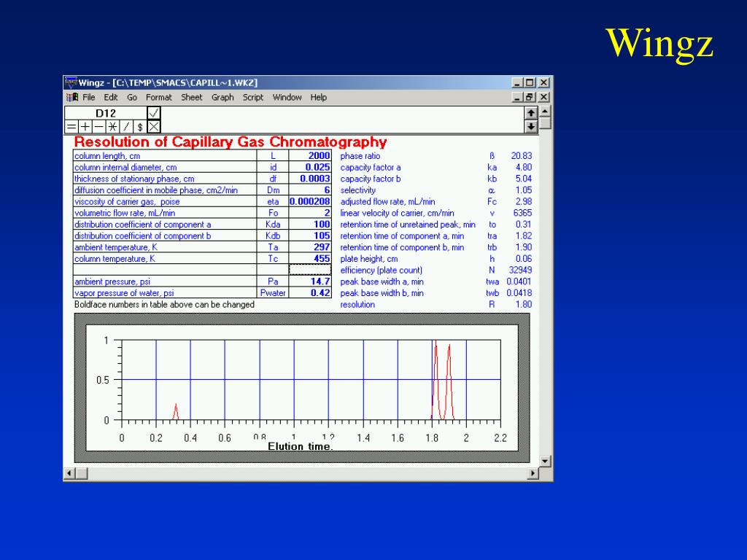747x560 pixels.
Task: Click the dollar sign absolute reference button
Action: coord(140,127)
